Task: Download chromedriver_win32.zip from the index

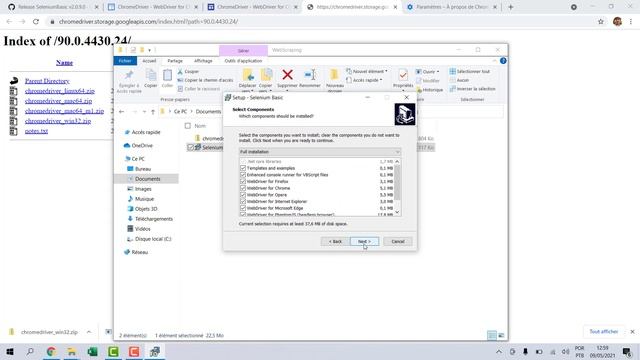Action: click(x=58, y=121)
